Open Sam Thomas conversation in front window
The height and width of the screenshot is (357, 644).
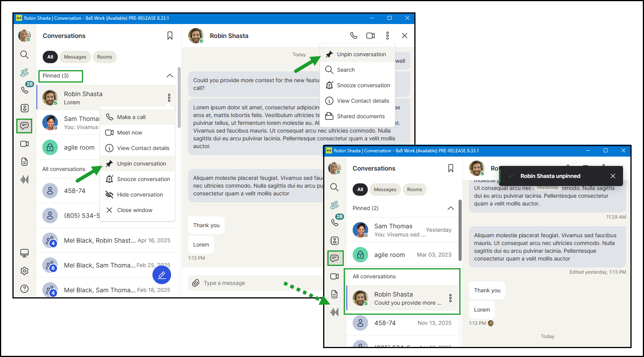pos(402,230)
